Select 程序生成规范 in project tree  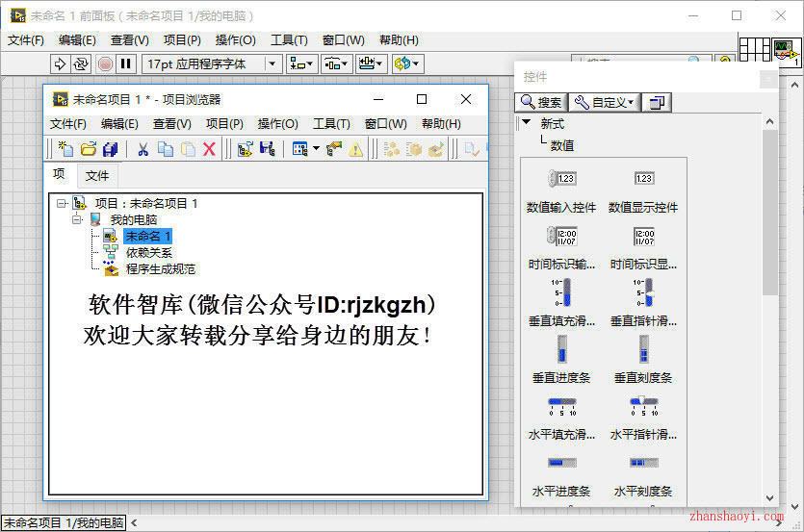161,269
